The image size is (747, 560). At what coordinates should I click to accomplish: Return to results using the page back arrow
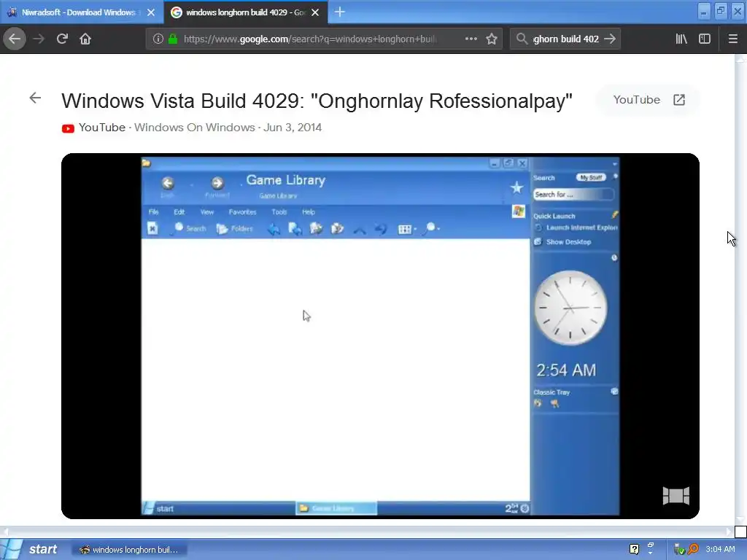click(35, 98)
